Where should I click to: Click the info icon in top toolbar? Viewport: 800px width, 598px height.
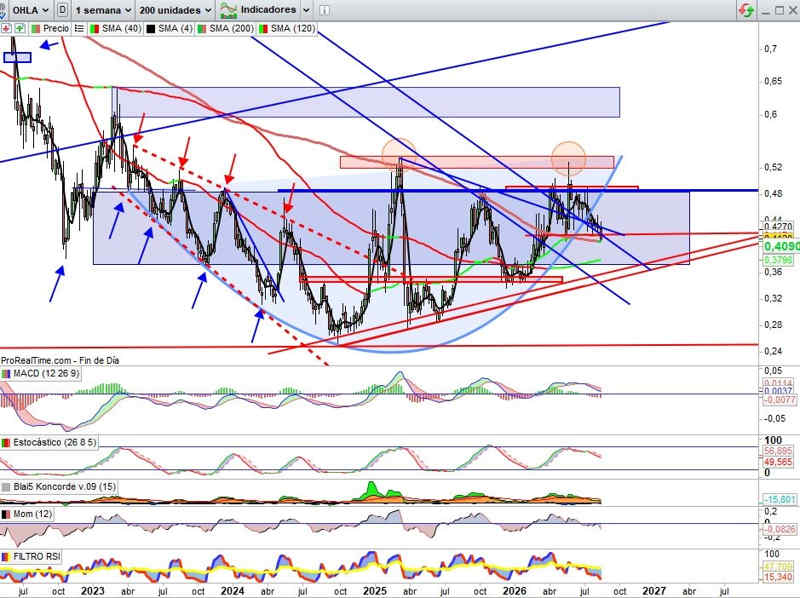[324, 10]
